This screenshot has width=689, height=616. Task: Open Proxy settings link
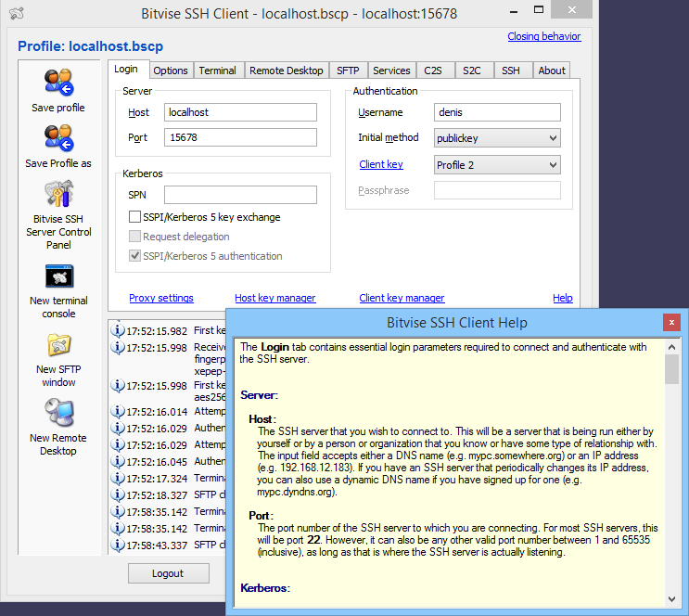tap(161, 298)
